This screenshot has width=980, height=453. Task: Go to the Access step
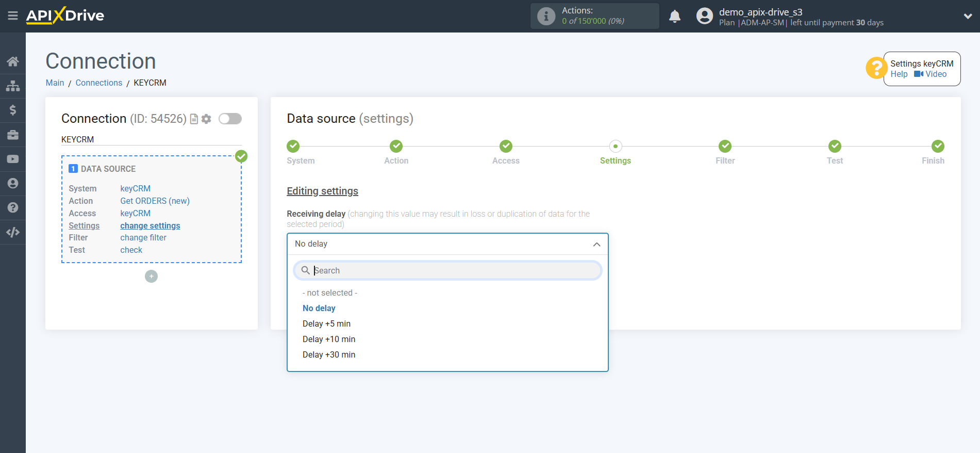[x=506, y=147]
